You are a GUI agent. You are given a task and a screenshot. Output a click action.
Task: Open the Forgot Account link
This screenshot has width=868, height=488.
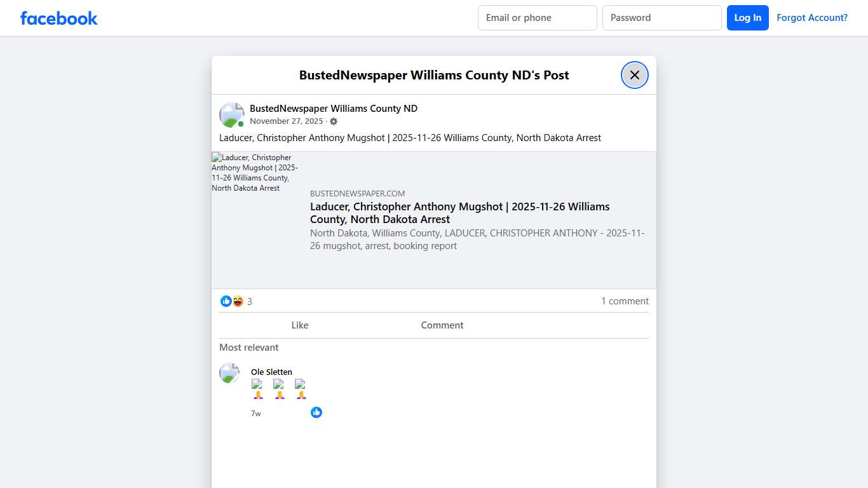click(812, 18)
